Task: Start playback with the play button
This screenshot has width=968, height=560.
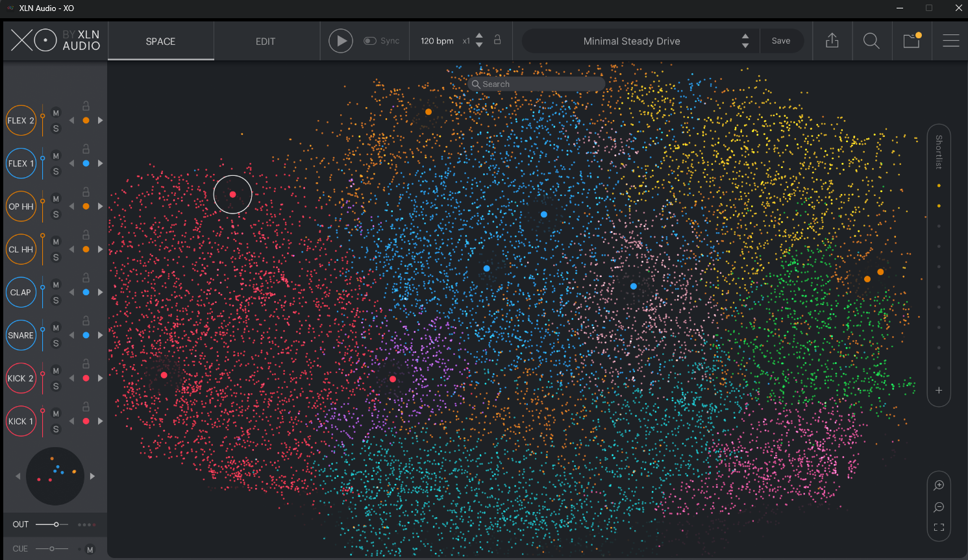Action: [341, 41]
